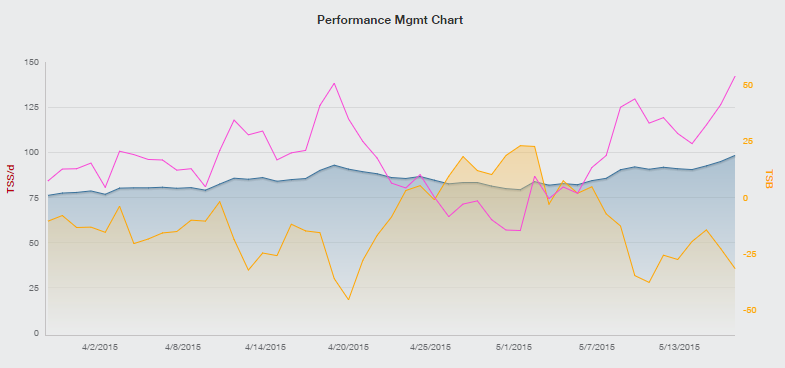The width and height of the screenshot is (785, 368).
Task: Select the 4/25/2015 date label
Action: [x=431, y=347]
